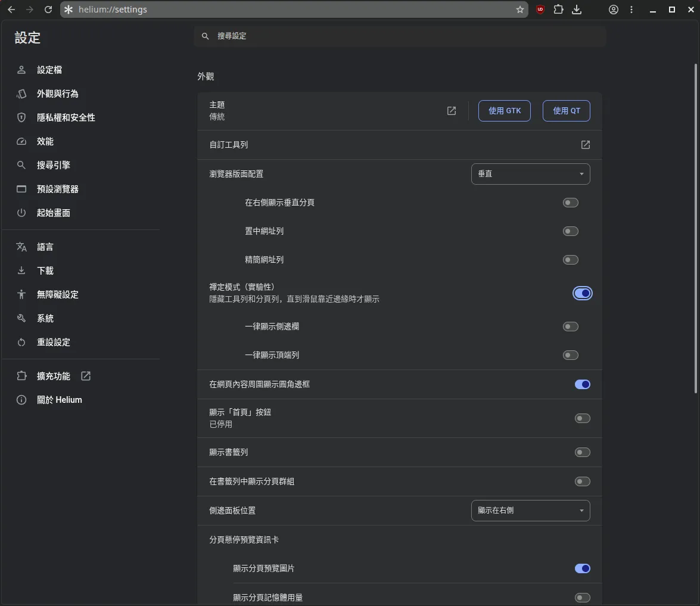Click the translate icon beside 語言
Image resolution: width=700 pixels, height=606 pixels.
pyautogui.click(x=21, y=247)
